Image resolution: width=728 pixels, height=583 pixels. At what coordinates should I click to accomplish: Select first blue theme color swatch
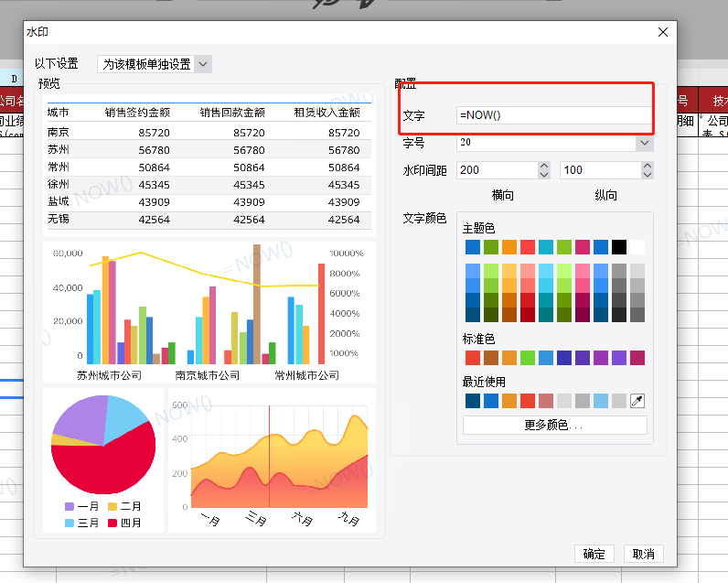coord(473,247)
